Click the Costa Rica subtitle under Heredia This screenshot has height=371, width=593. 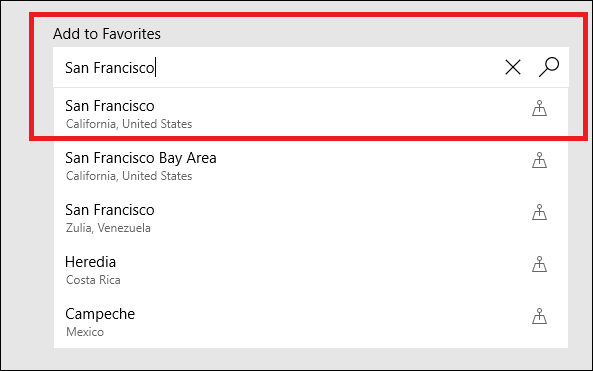pyautogui.click(x=93, y=280)
